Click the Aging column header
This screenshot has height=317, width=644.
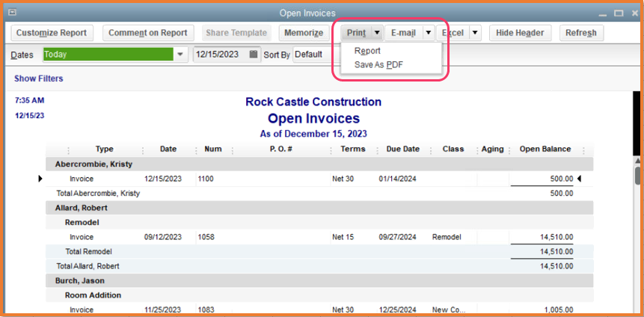[x=492, y=149]
